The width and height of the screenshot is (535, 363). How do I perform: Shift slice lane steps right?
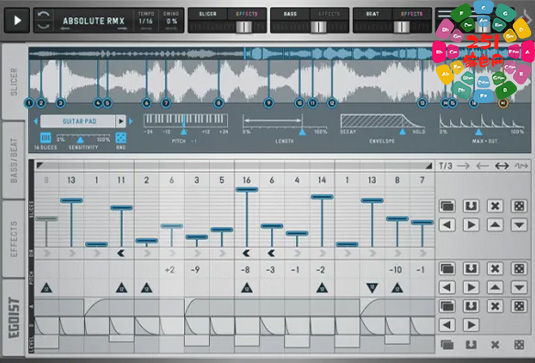pyautogui.click(x=471, y=225)
